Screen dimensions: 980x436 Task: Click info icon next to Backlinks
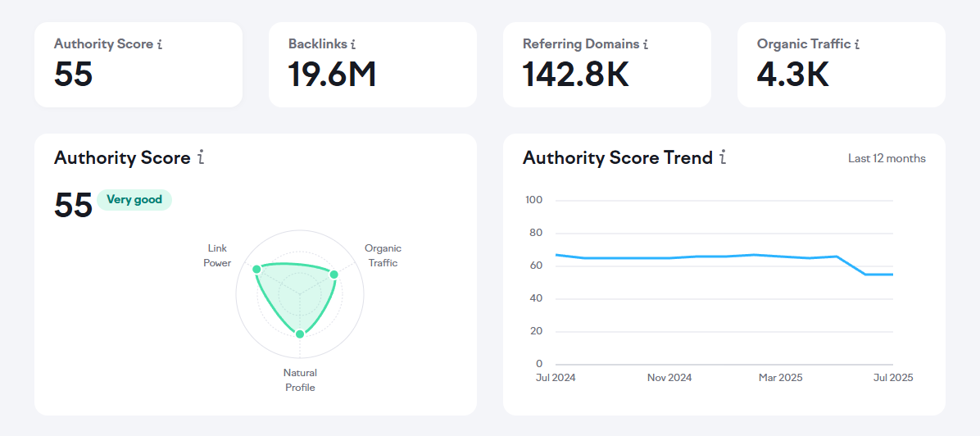point(353,44)
